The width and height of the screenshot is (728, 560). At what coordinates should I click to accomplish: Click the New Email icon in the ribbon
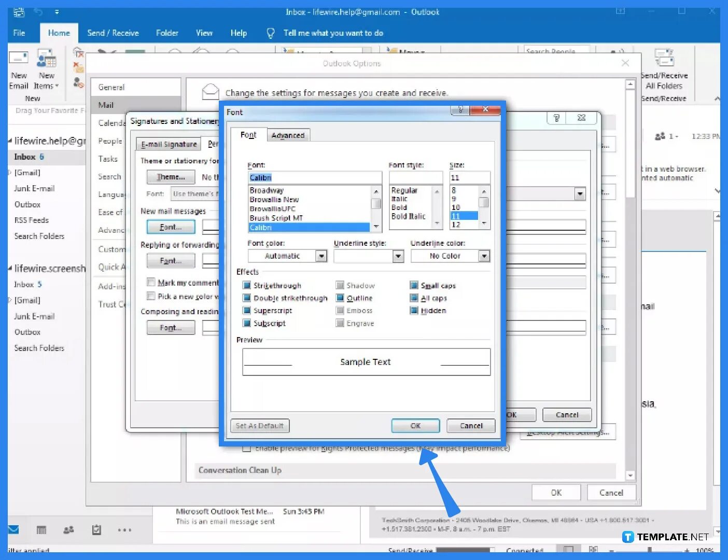pos(19,59)
